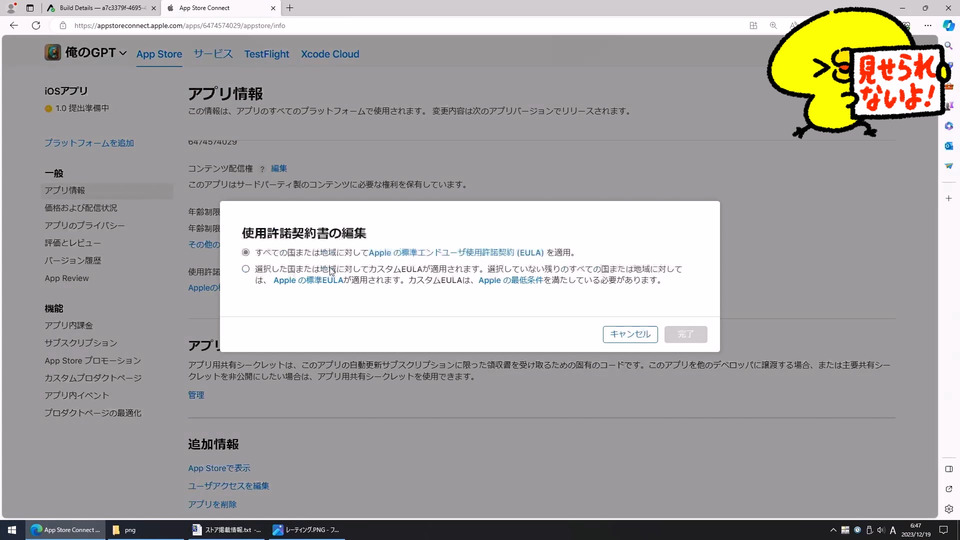Click the 俺のGPT app icon

pos(53,53)
